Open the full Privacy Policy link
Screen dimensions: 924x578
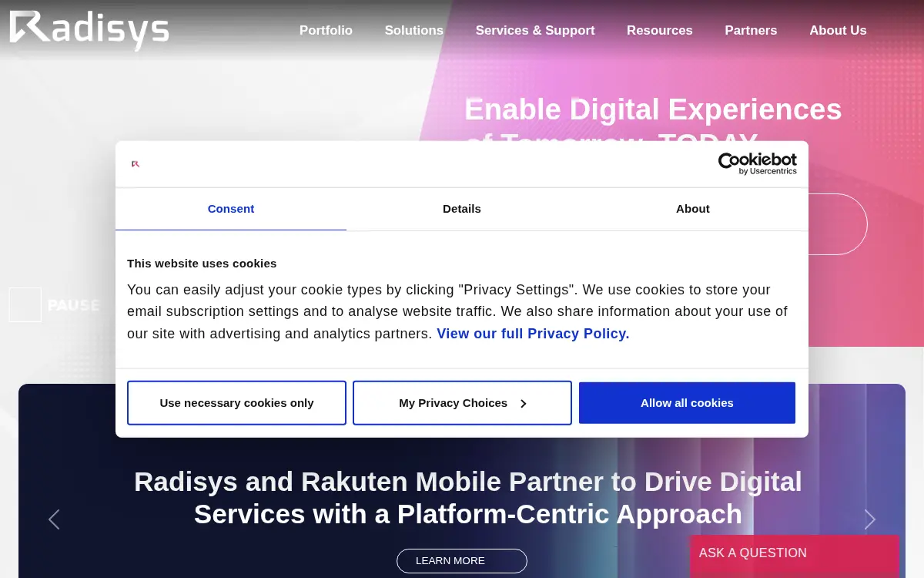pos(533,334)
